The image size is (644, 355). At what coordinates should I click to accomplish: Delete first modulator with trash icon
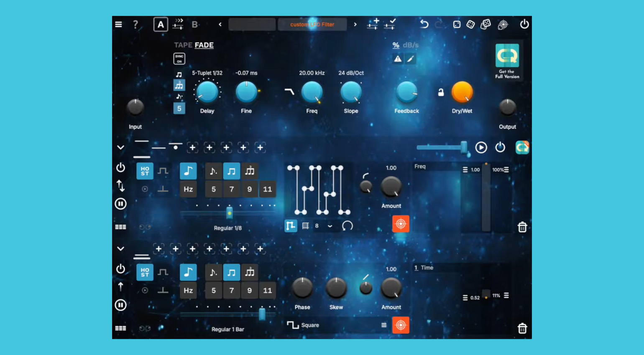522,227
